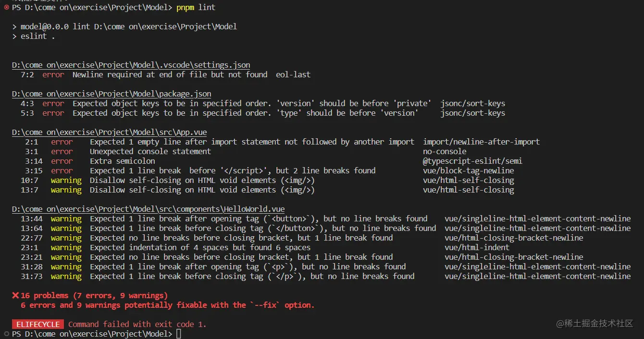This screenshot has height=339, width=644.
Task: Click the '16 problems (7 errors, 9 warnings)' summary
Action: [x=94, y=295]
